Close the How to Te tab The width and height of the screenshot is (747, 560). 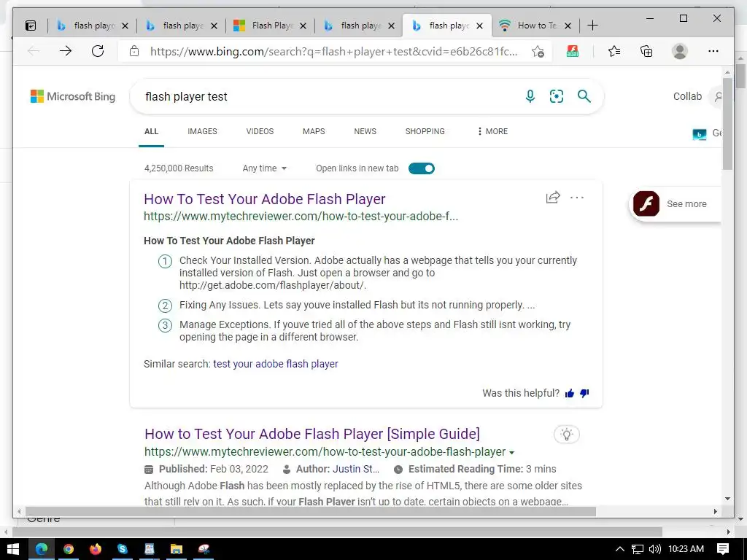click(x=568, y=26)
